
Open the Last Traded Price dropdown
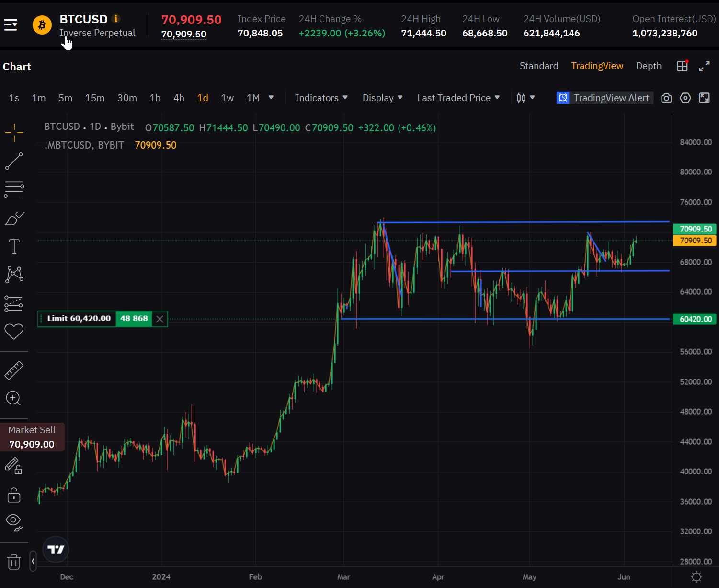(458, 98)
